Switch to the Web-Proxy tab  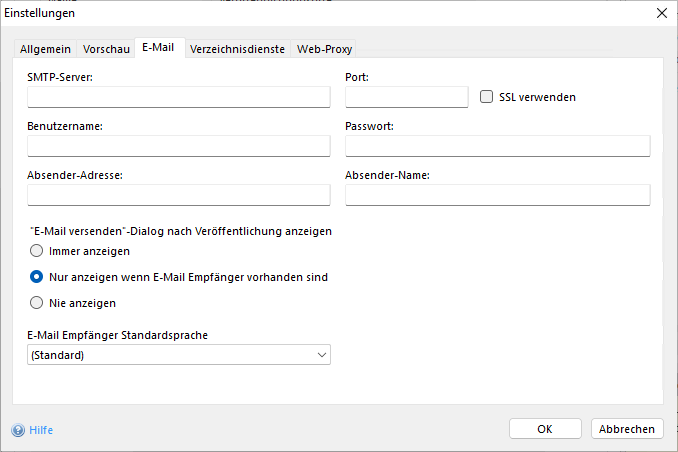324,49
